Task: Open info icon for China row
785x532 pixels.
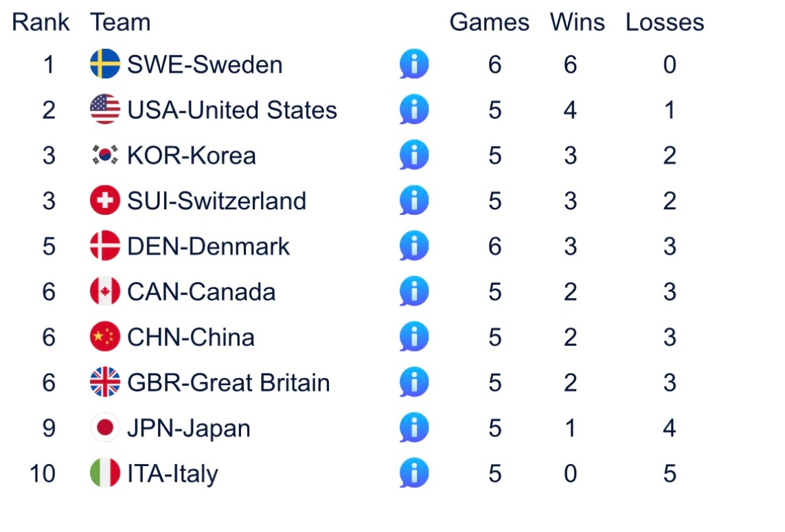Action: pos(414,337)
